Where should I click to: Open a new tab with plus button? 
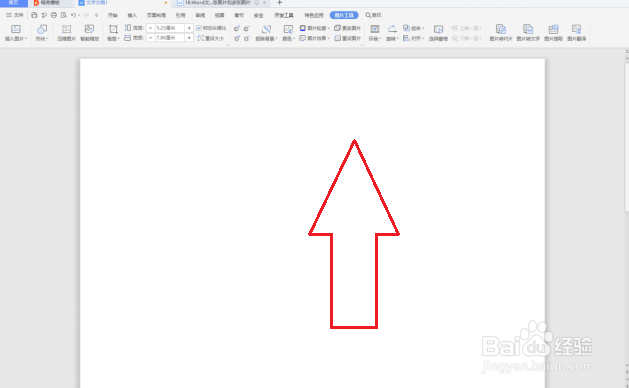click(x=280, y=3)
